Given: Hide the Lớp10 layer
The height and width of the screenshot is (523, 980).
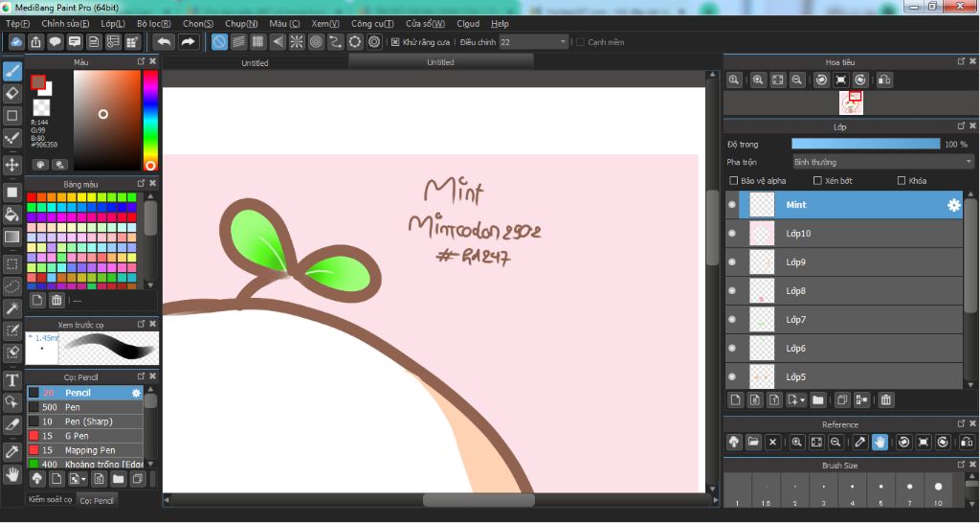Looking at the screenshot, I should pos(732,234).
